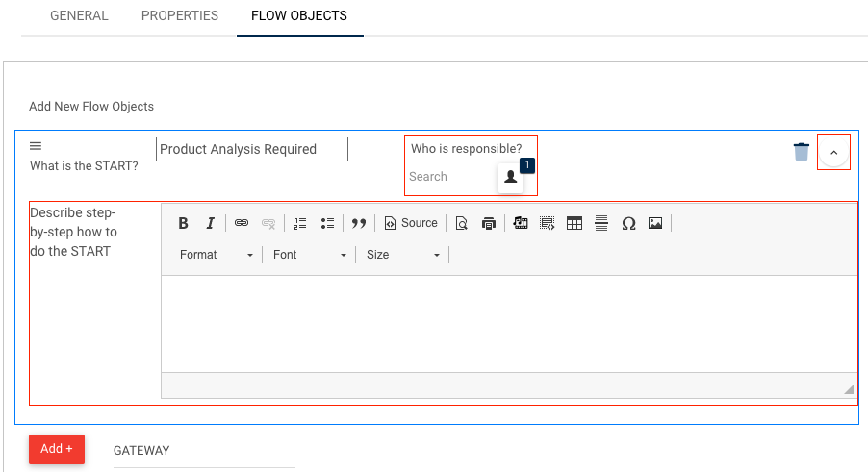Screen dimensions: 868x472
Task: Embed media using the film icon
Action: click(x=521, y=223)
